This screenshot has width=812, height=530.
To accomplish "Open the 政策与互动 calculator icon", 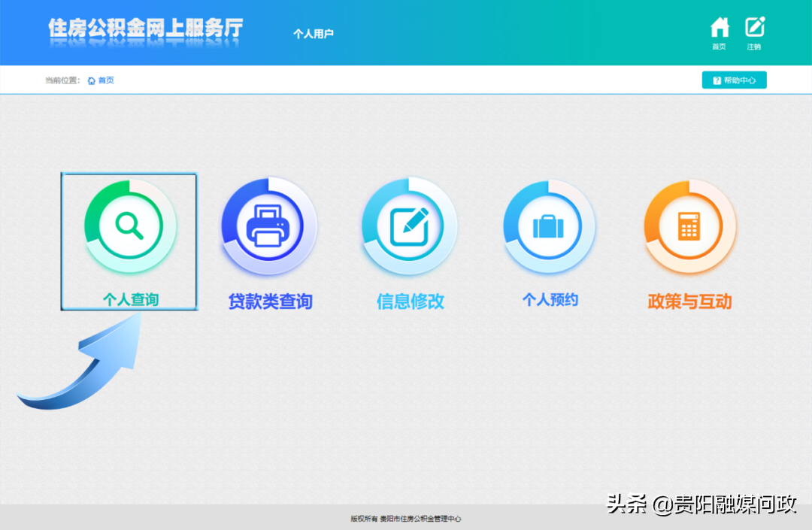I will (689, 225).
